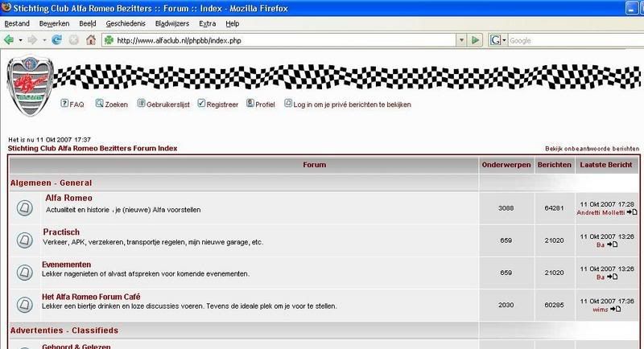This screenshot has height=349, width=644.
Task: Click the folder icon for Alfa Romeo forum
Action: (25, 208)
